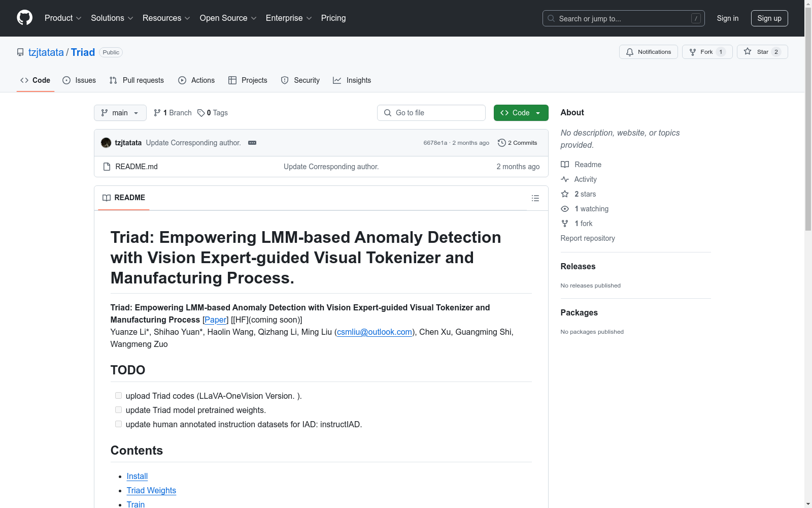The height and width of the screenshot is (508, 812).
Task: Click the fork icon in Fork button
Action: click(x=693, y=52)
